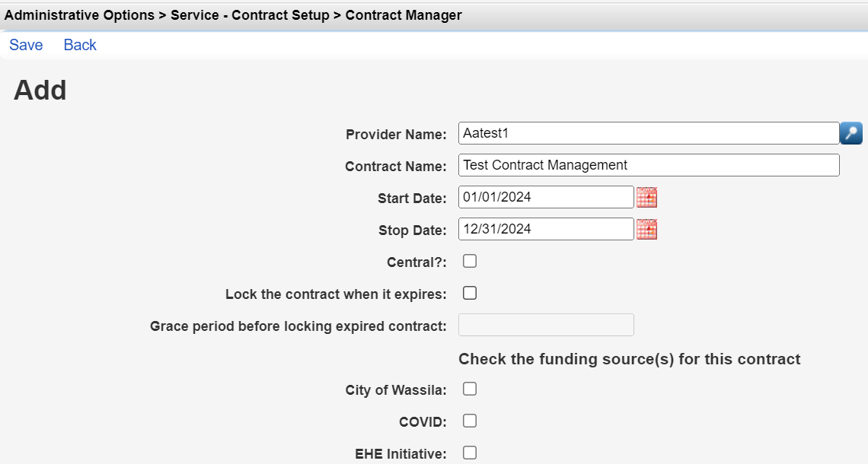This screenshot has width=868, height=464.
Task: Select the COVID funding source checkbox
Action: pos(470,421)
